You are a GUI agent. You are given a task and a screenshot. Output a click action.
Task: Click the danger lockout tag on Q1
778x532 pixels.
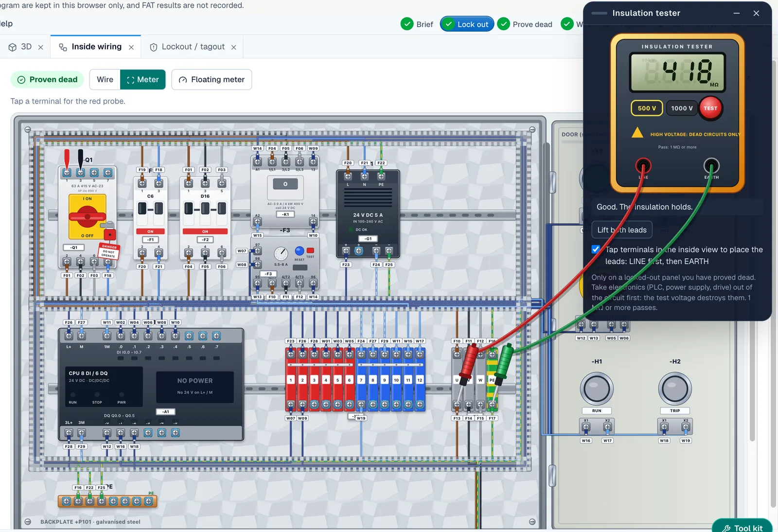(109, 250)
